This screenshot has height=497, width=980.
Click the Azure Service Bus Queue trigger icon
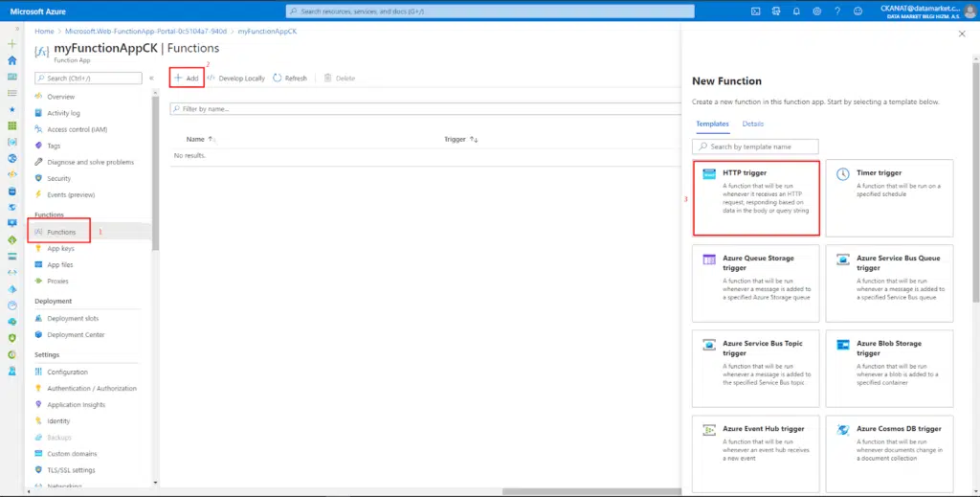point(842,260)
